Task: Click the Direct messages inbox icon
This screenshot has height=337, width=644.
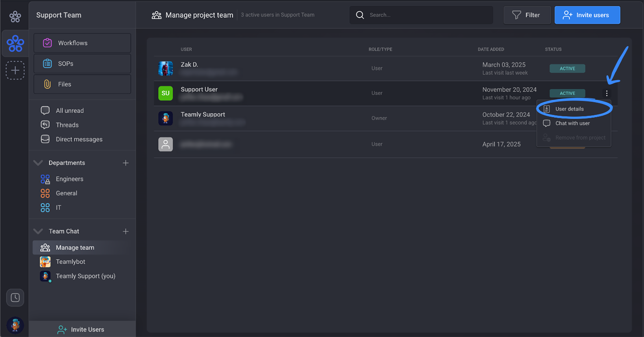Action: 45,139
